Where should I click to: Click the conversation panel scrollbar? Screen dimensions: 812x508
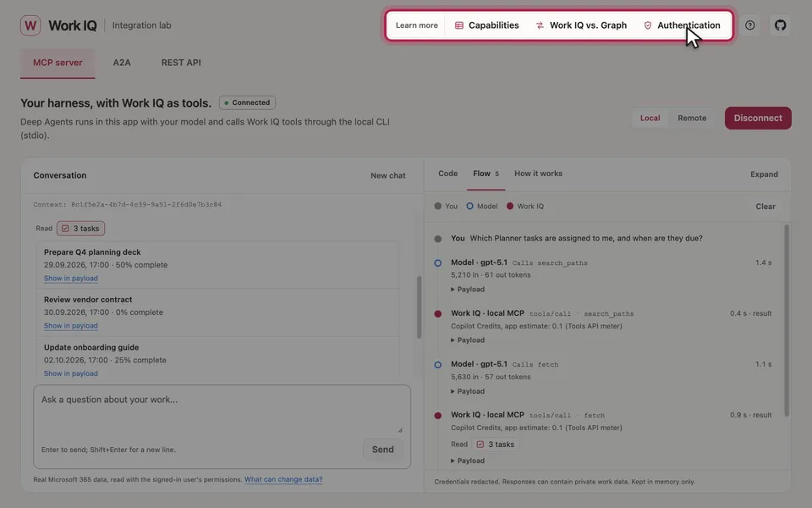click(419, 307)
